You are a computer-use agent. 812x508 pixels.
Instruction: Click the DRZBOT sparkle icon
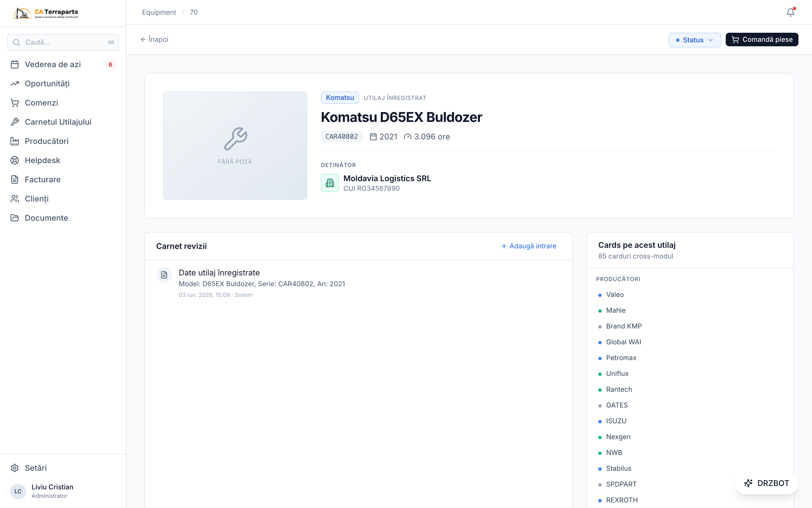(748, 483)
